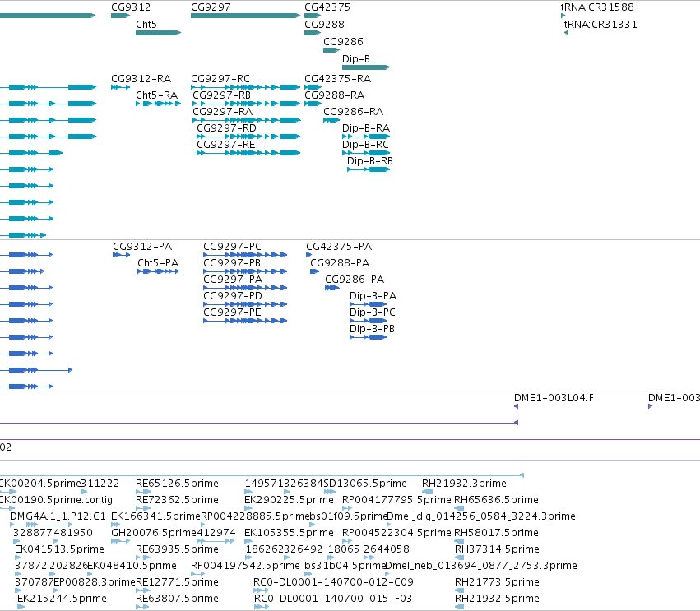Screen dimensions: 700x611
Task: Click the Cht5 gene label
Action: pyautogui.click(x=146, y=25)
